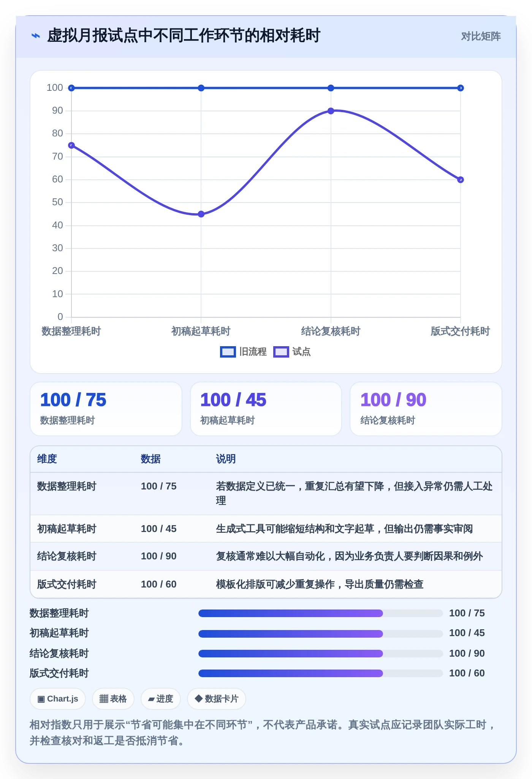Click the description starting 生成式工具可能缩短
This screenshot has width=532, height=779.
(344, 529)
